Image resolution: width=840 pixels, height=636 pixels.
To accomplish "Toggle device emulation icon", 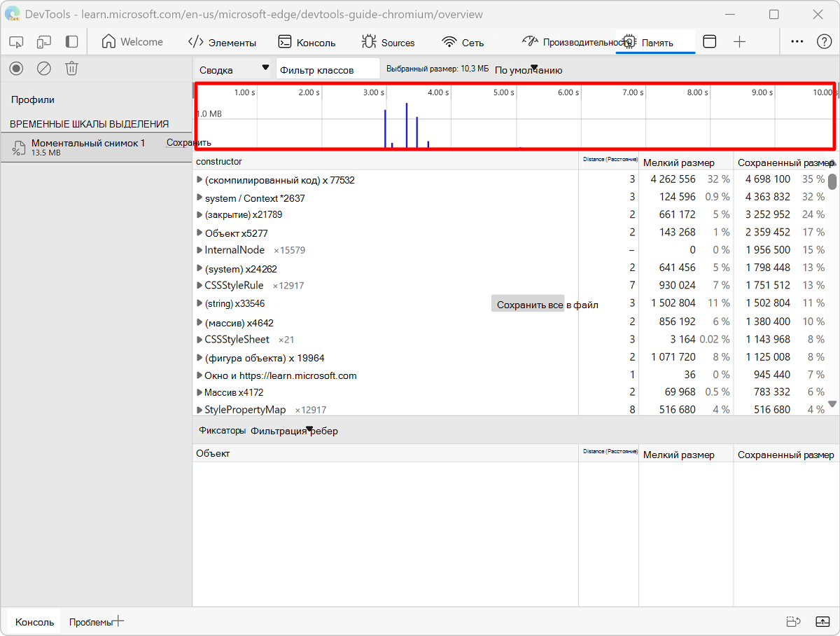I will (x=44, y=42).
